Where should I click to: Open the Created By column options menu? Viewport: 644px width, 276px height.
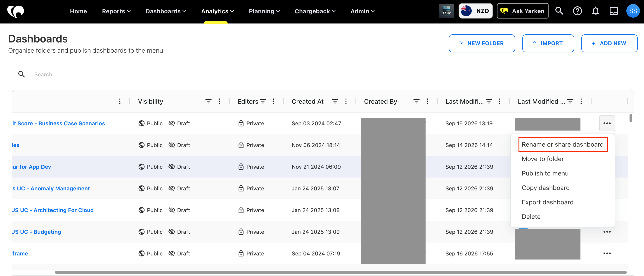click(427, 101)
